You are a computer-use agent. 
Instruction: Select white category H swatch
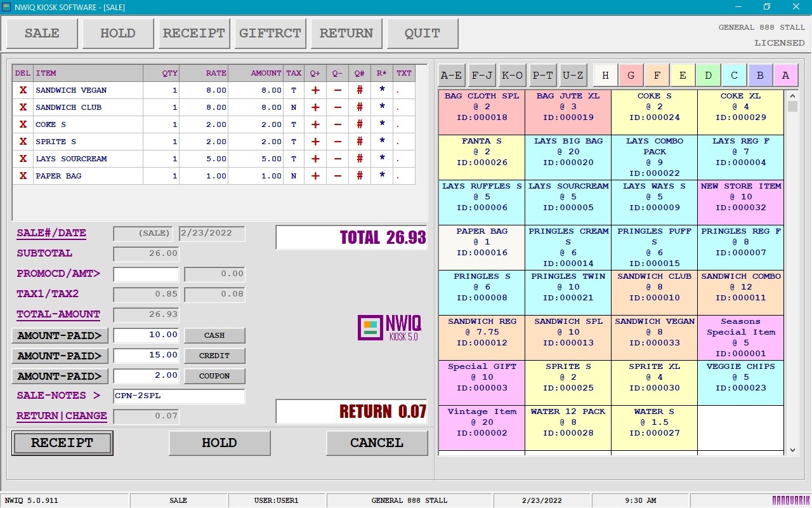[x=605, y=76]
